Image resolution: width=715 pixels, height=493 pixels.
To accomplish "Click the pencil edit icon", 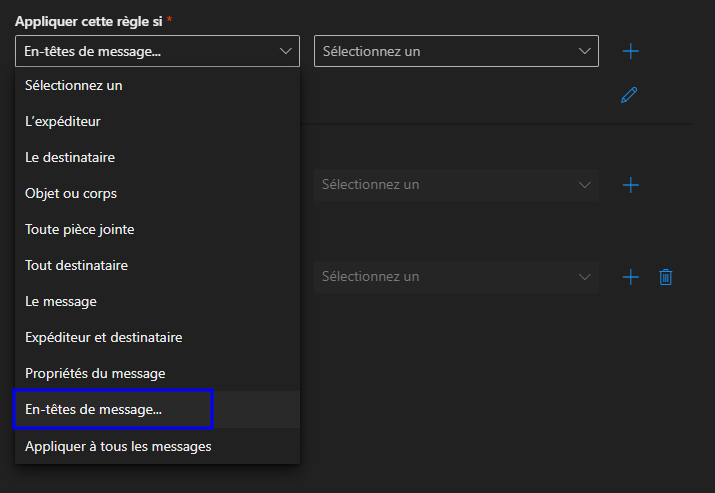I will [x=629, y=95].
